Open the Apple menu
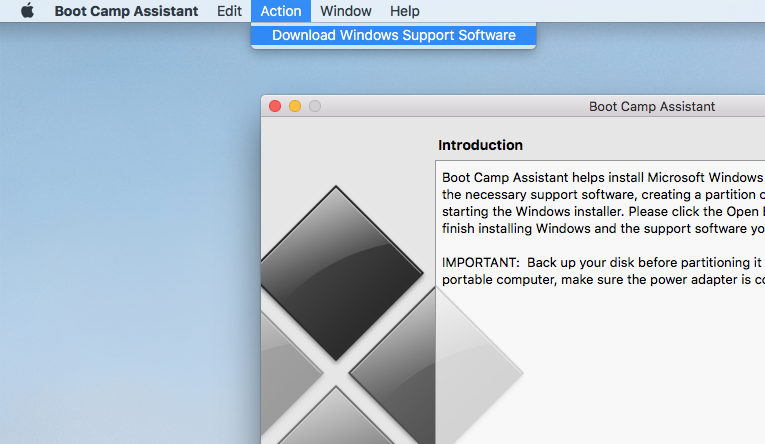The width and height of the screenshot is (765, 444). click(28, 10)
